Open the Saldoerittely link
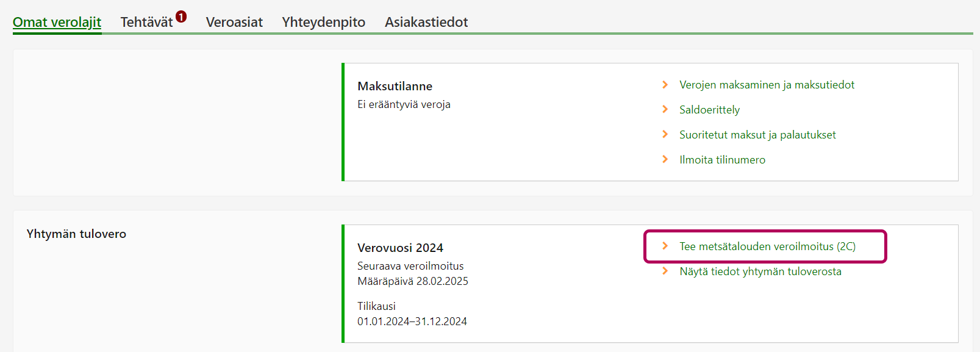Image resolution: width=980 pixels, height=352 pixels. 709,110
